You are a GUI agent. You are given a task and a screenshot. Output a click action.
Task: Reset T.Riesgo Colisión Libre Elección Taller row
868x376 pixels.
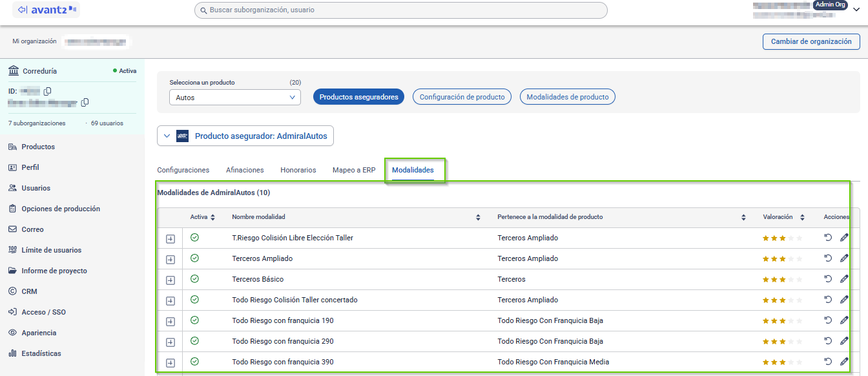[828, 238]
